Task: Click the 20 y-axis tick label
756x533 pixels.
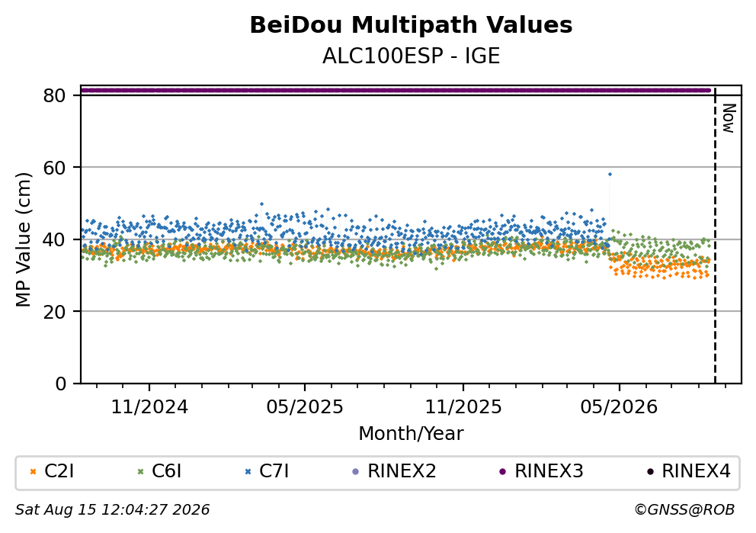Action: [54, 312]
